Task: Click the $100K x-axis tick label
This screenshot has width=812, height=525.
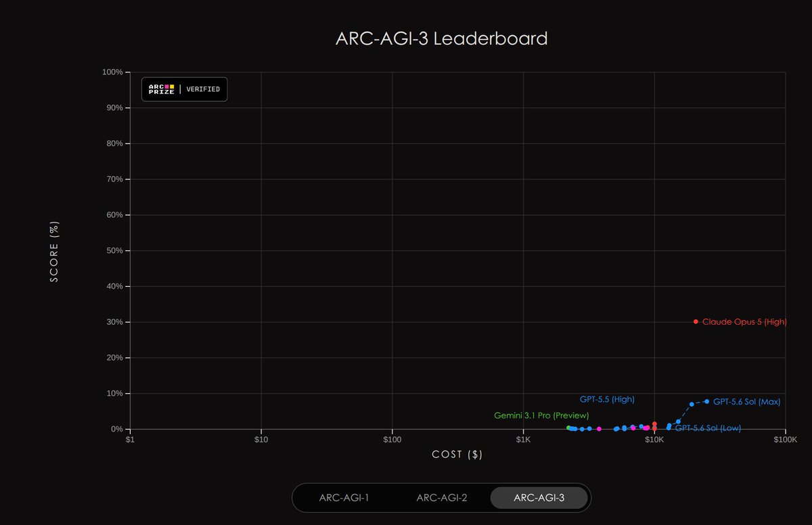Action: [x=785, y=439]
